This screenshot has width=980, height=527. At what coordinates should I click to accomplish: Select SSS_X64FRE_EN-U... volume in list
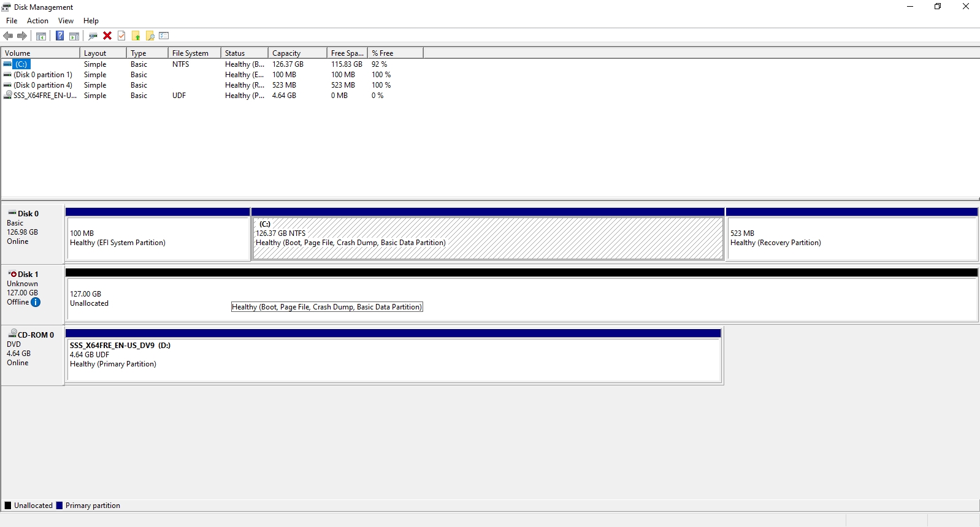(45, 96)
